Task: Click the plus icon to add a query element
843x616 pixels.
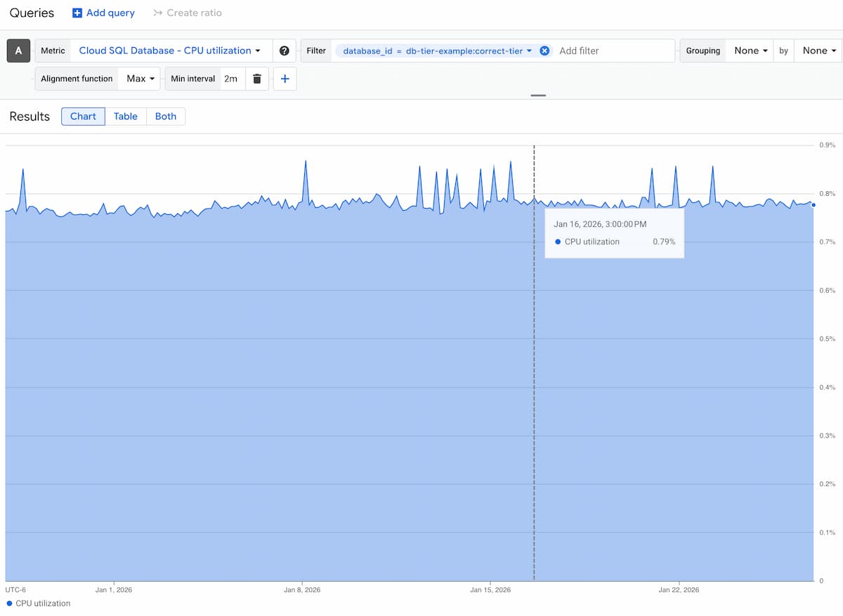Action: click(285, 79)
